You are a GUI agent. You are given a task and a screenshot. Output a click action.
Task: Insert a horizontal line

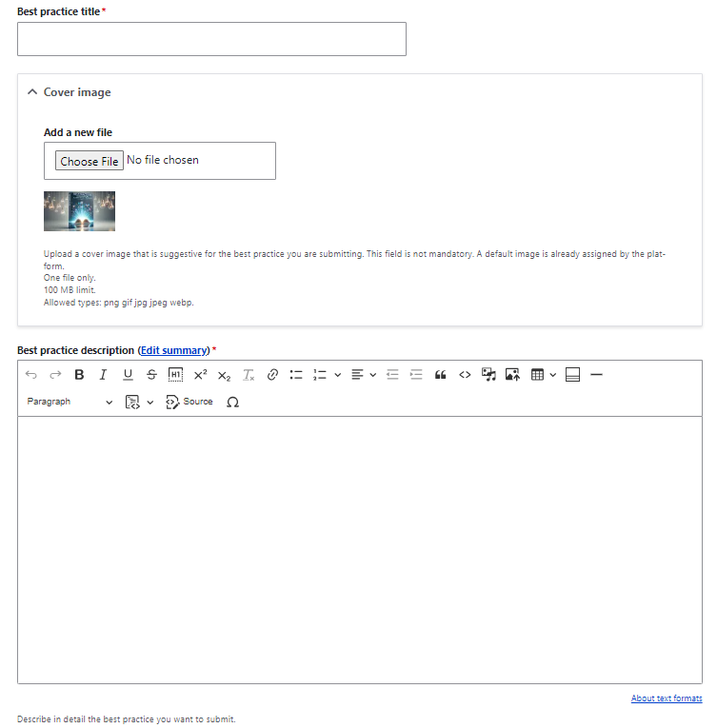click(597, 375)
